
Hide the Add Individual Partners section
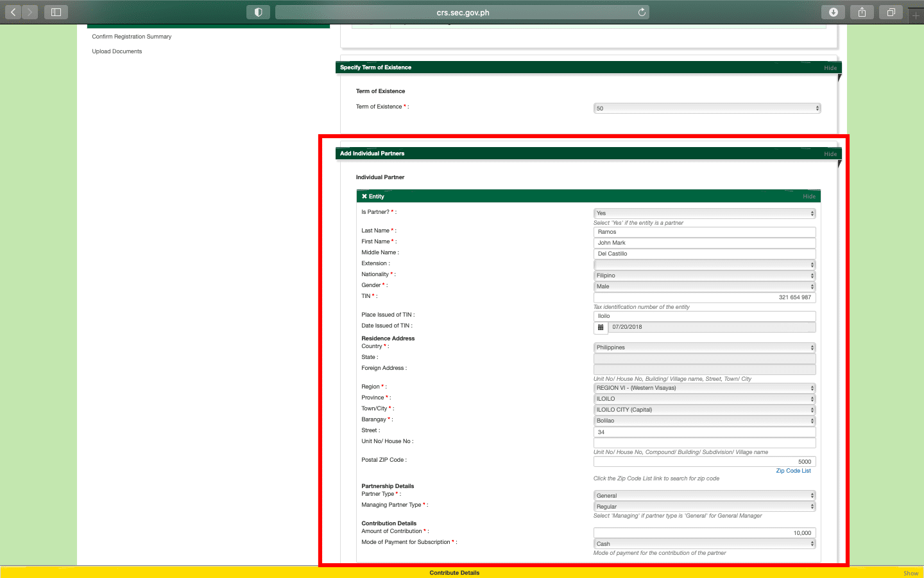(x=830, y=154)
